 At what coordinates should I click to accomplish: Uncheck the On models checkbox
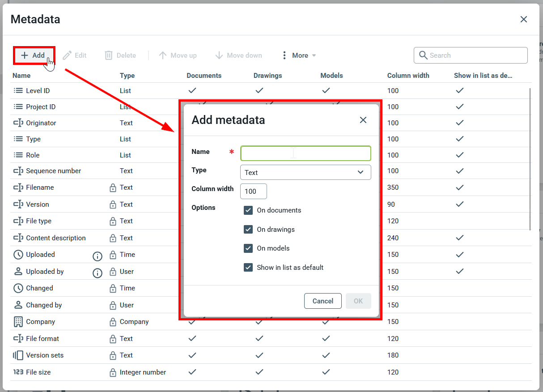(248, 248)
